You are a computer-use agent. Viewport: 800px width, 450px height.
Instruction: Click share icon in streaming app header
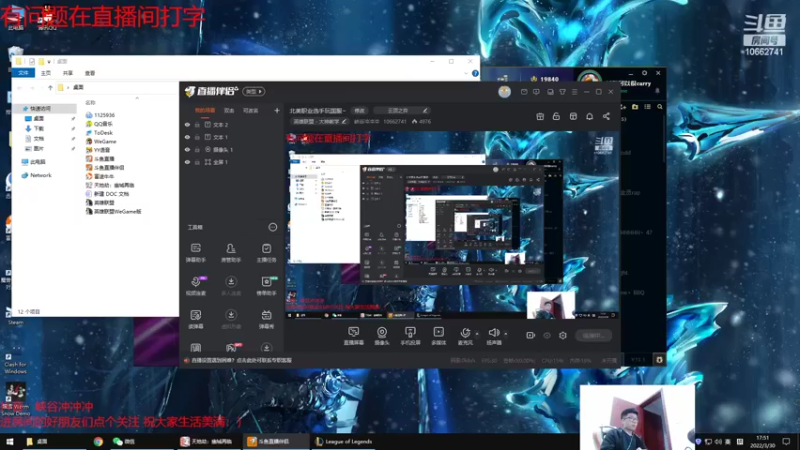coord(606,116)
